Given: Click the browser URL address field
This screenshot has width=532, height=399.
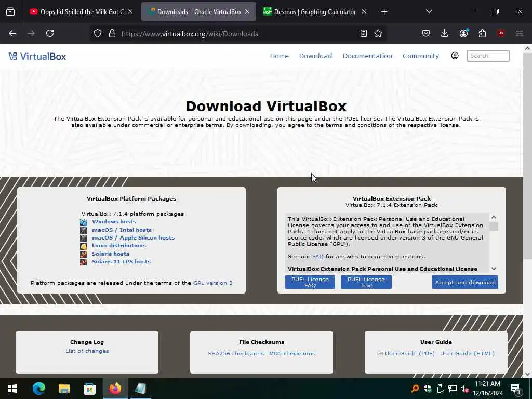Looking at the screenshot, I should (x=237, y=34).
